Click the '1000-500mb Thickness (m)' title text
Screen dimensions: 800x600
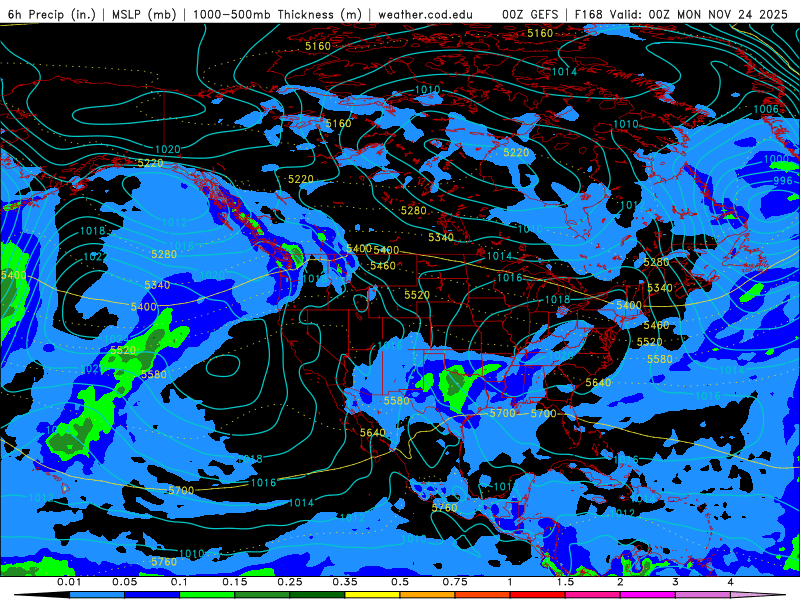277,14
